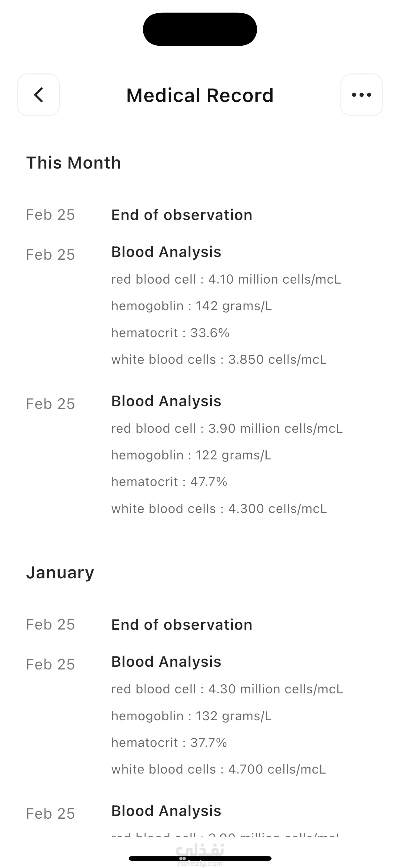Select hemoglobin 142 grams/L row
This screenshot has width=400, height=868.
click(x=192, y=306)
